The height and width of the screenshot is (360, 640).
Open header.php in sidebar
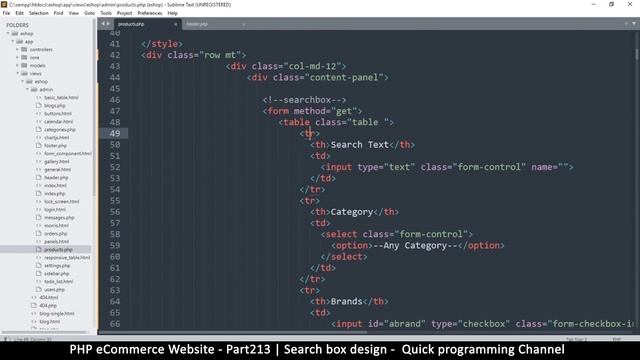tap(56, 178)
